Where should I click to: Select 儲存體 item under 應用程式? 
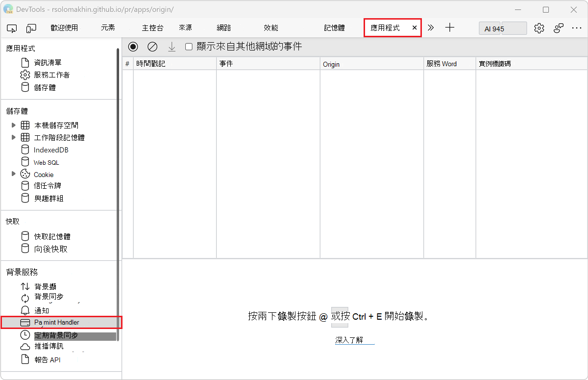click(x=45, y=87)
